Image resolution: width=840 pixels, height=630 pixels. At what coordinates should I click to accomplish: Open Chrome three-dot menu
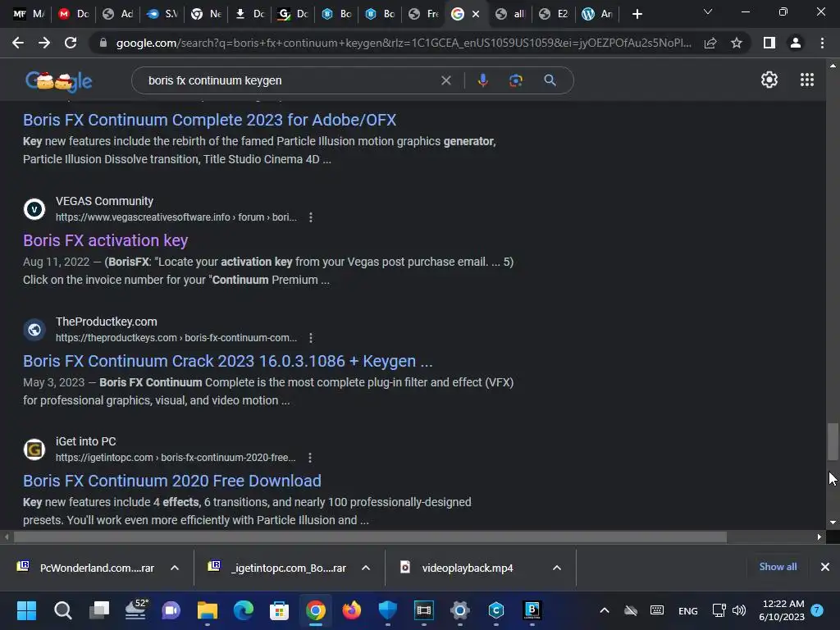822,43
